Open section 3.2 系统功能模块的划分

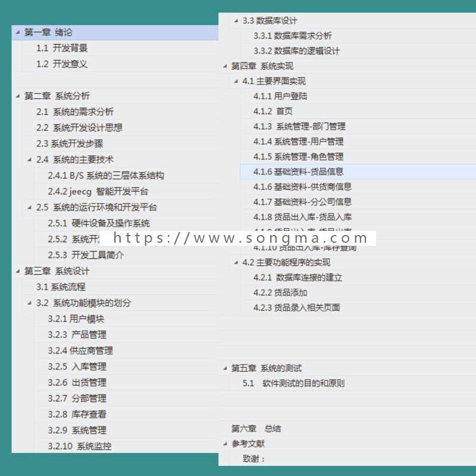(x=83, y=303)
